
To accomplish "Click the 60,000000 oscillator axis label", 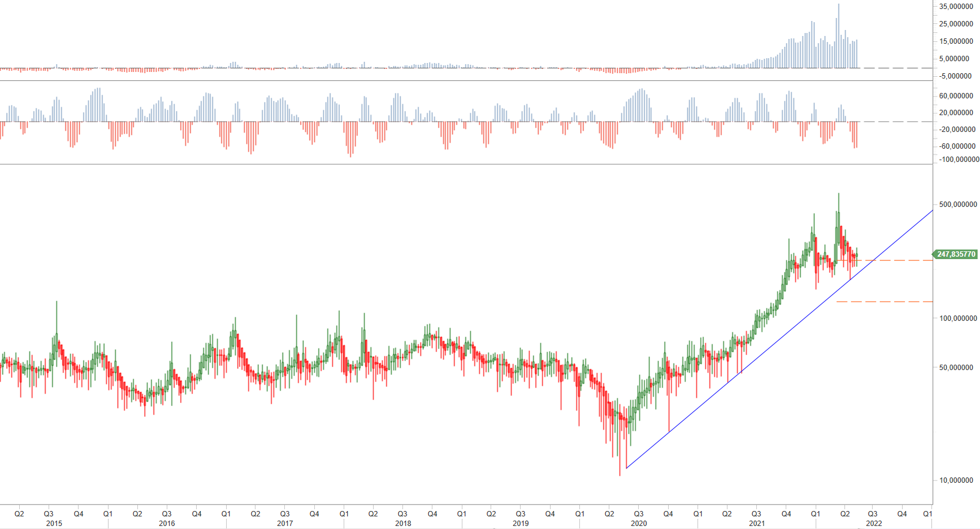I will [956, 96].
